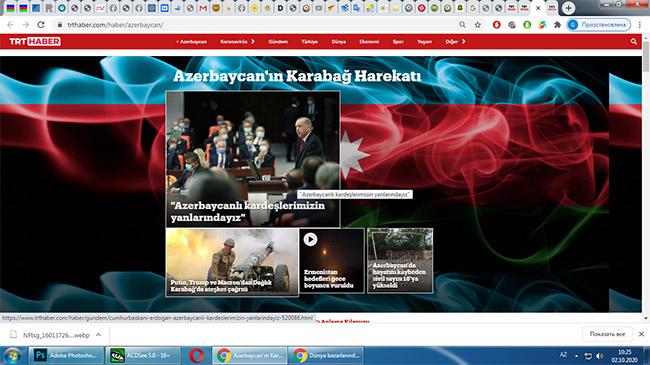Click the Opera extension icon in the toolbar
Image resolution: width=650 pixels, height=365 pixels.
point(496,25)
